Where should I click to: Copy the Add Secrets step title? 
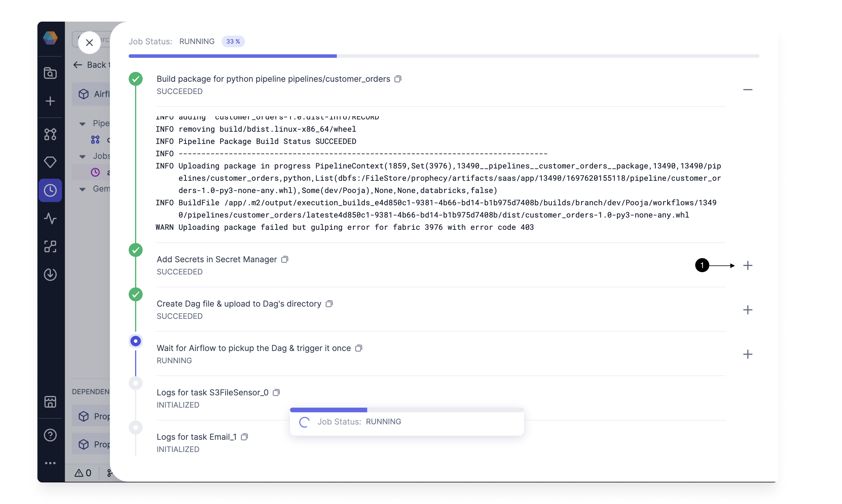pos(284,260)
